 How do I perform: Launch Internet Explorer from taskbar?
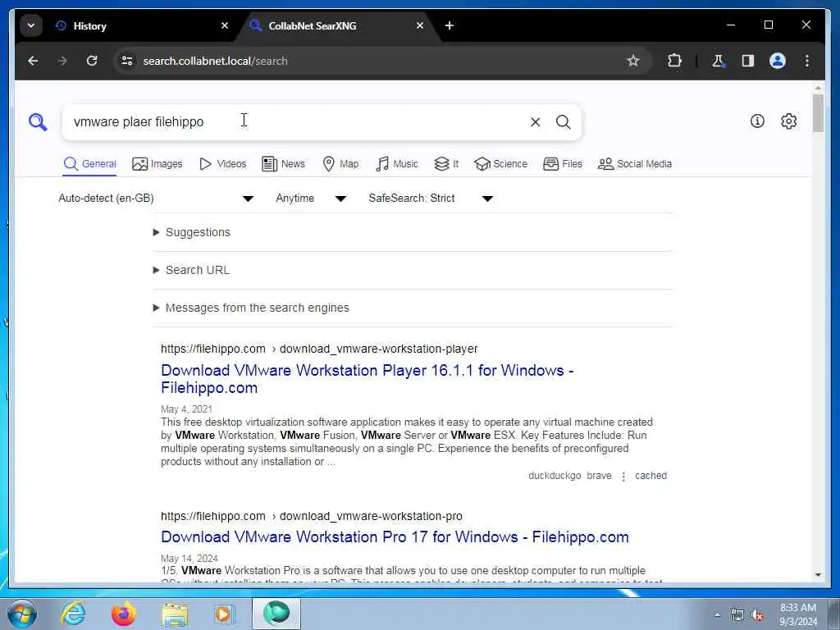[x=72, y=614]
